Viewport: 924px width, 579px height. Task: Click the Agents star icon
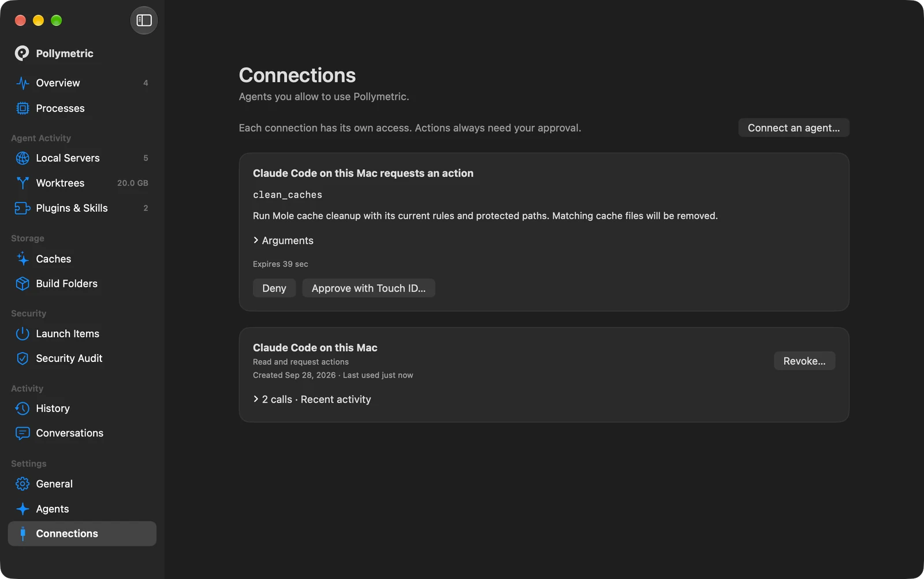pyautogui.click(x=23, y=509)
